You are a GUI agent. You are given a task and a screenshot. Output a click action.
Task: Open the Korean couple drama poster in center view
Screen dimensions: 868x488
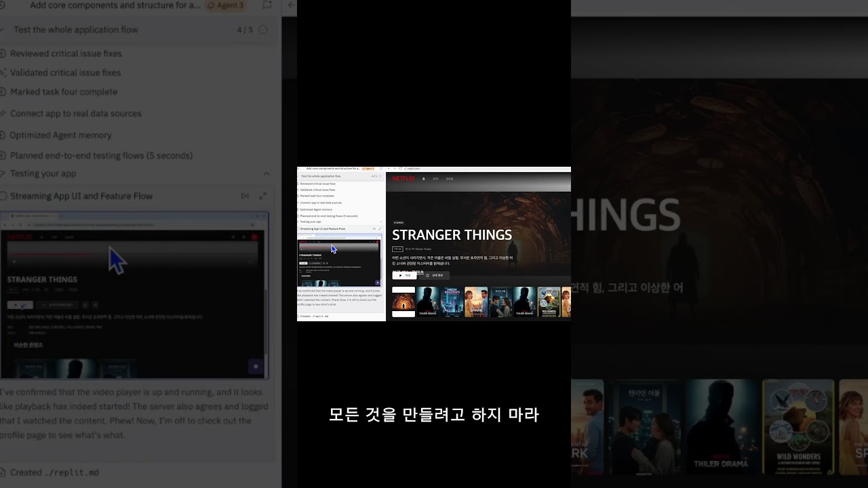click(500, 302)
